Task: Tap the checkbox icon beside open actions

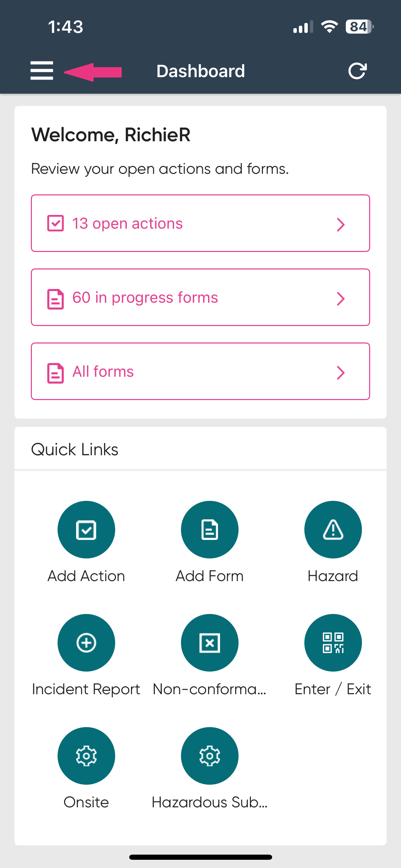Action: point(56,224)
